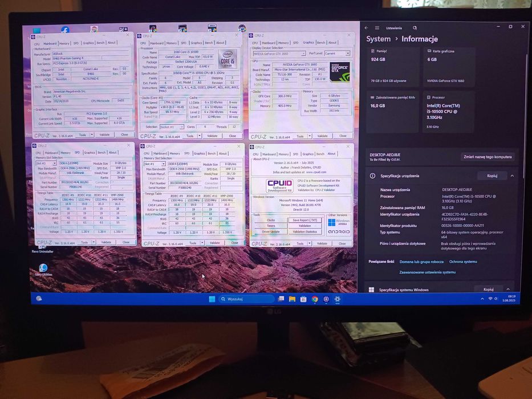Click the Windows ARM64 logo under Other Versions

339,222
